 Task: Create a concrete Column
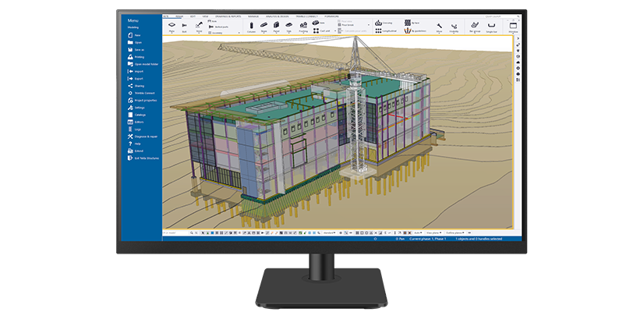pos(251,27)
